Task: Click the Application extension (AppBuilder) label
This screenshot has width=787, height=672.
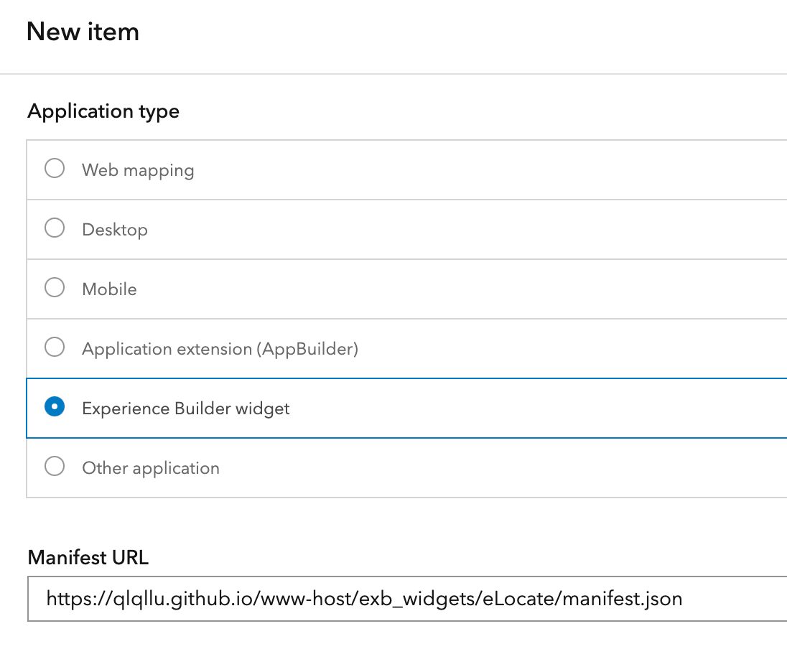Action: 220,349
